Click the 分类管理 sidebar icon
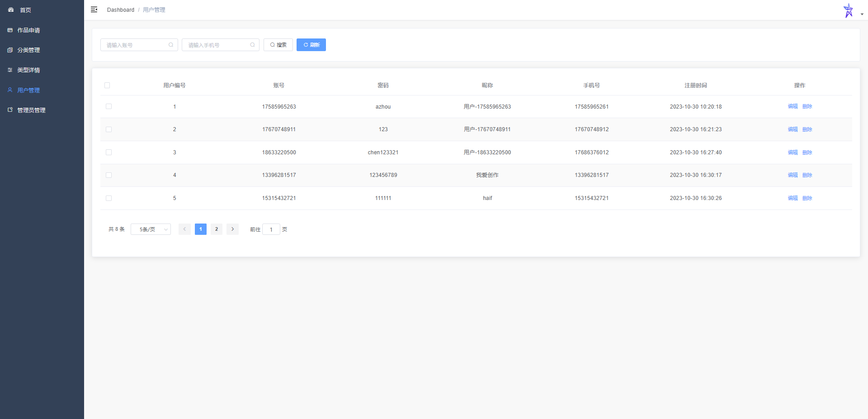This screenshot has height=419, width=868. click(10, 50)
